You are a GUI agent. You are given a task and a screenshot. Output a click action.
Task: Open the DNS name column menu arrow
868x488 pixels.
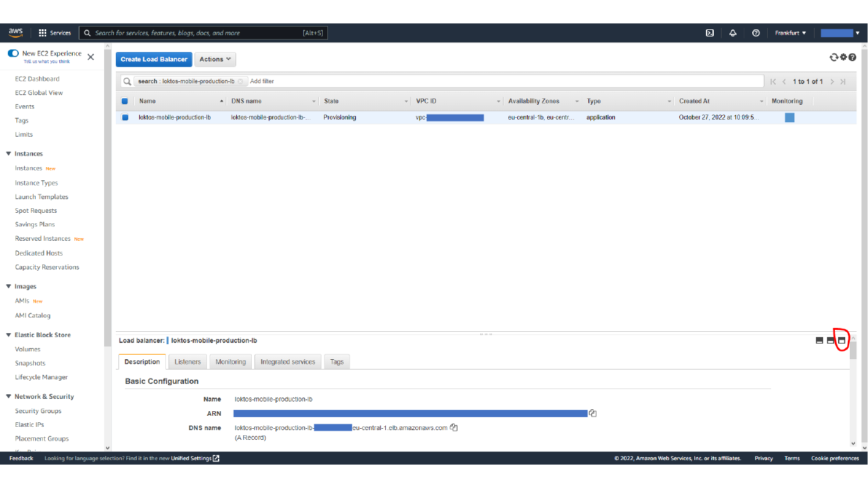click(314, 102)
